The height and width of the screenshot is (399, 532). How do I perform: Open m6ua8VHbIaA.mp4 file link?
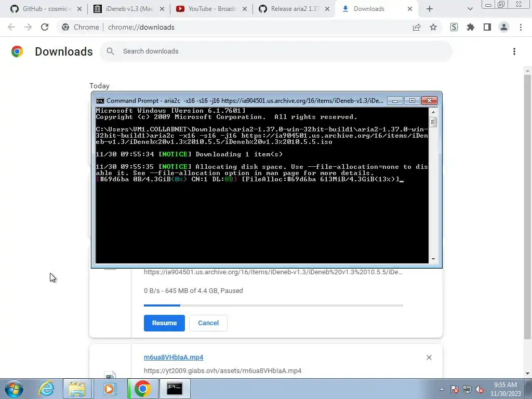coord(174,357)
